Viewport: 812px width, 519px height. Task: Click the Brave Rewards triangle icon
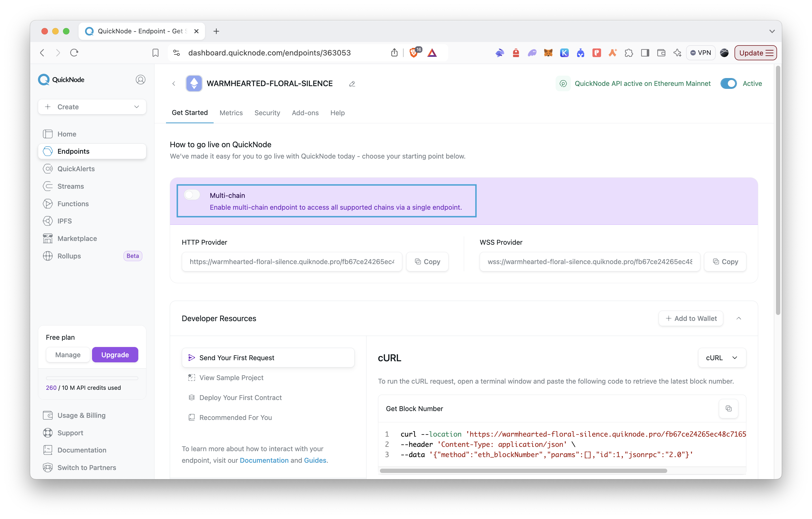432,53
